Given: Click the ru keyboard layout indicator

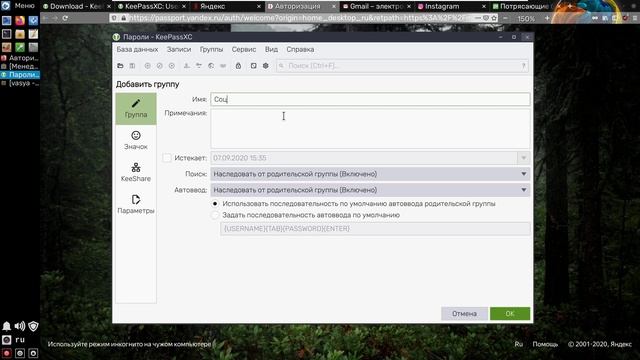Looking at the screenshot, I should (x=20, y=340).
